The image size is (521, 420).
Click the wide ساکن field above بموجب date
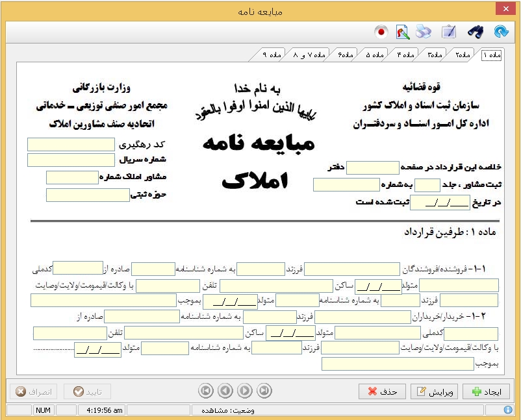[277, 286]
